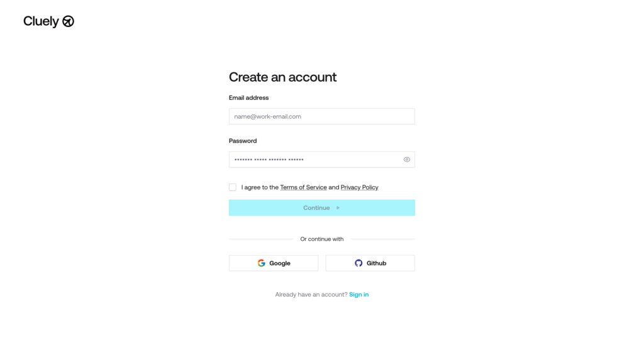Viewport: 644px width, 362px height.
Task: Continue with Github sign-up button
Action: (x=370, y=263)
